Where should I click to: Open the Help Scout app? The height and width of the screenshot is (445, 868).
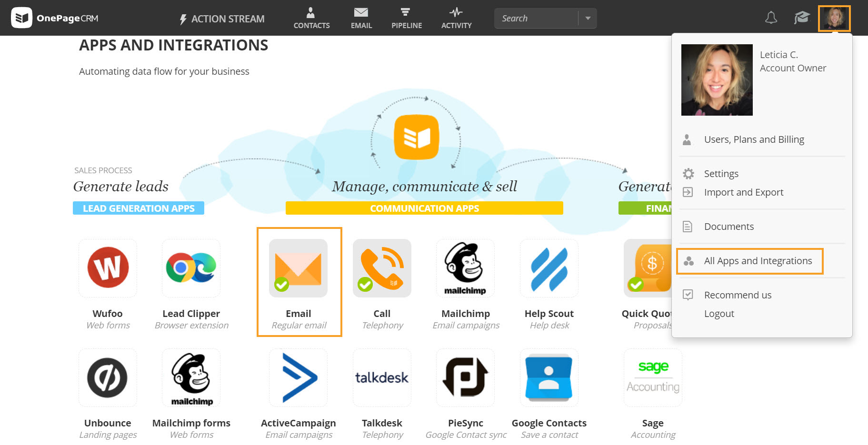click(549, 268)
